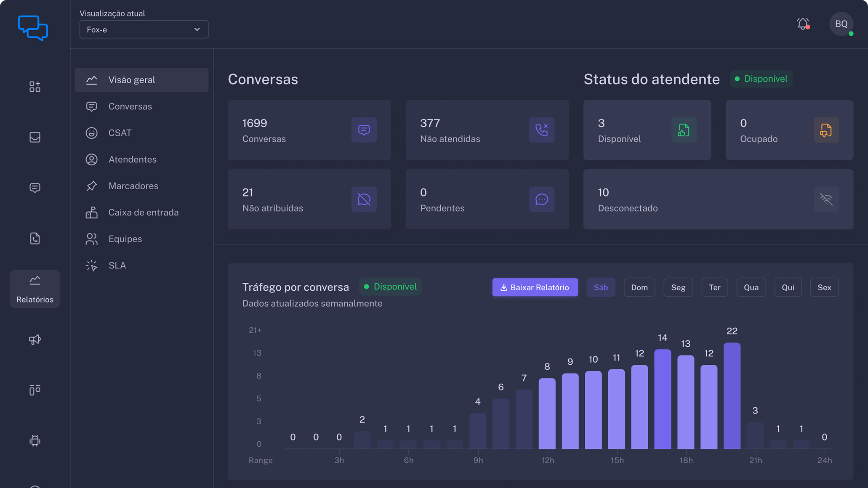Open the inbox icon in the left sidebar
This screenshot has height=488, width=868.
[35, 137]
